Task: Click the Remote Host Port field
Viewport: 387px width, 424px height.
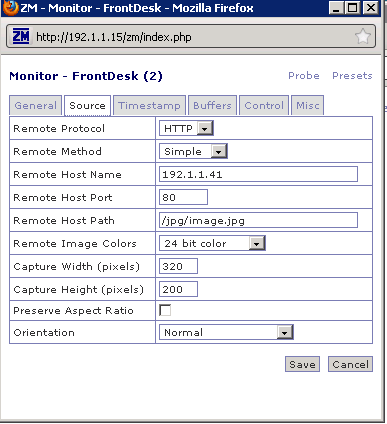Action: [183, 197]
